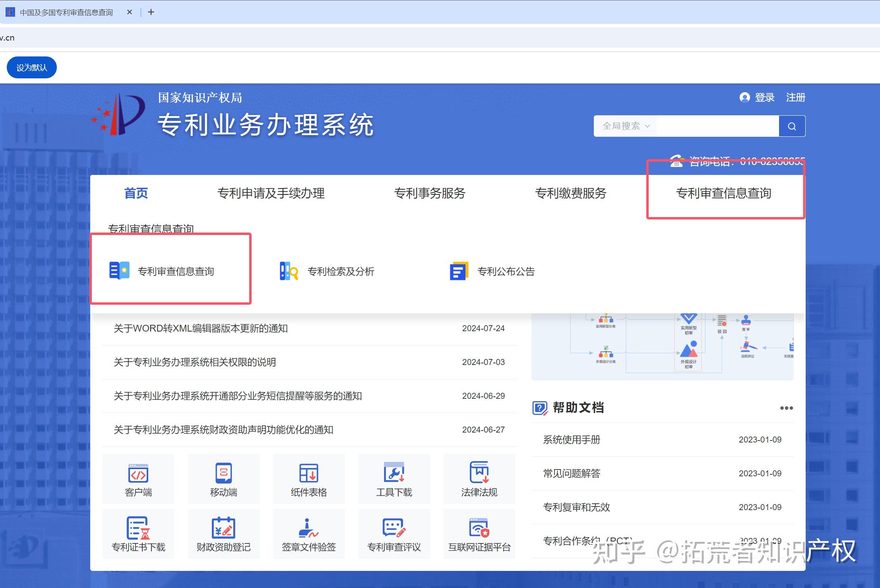Click the 专利检索及分析 submenu icon
Image resolution: width=880 pixels, height=588 pixels.
point(289,271)
